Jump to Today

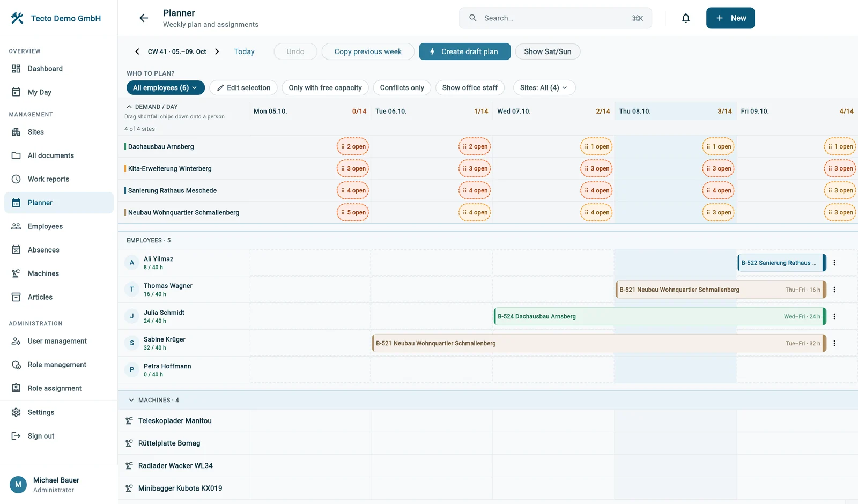point(244,51)
